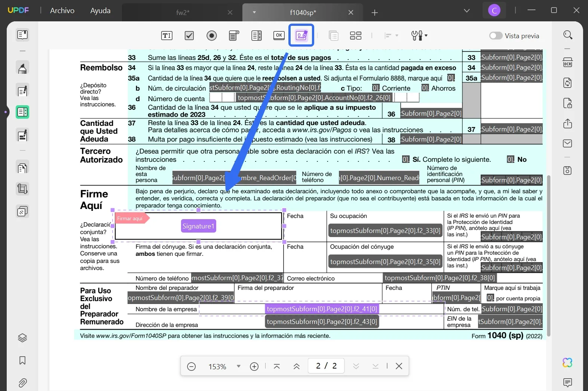
Task: Switch to the fw2* tab
Action: 183,12
